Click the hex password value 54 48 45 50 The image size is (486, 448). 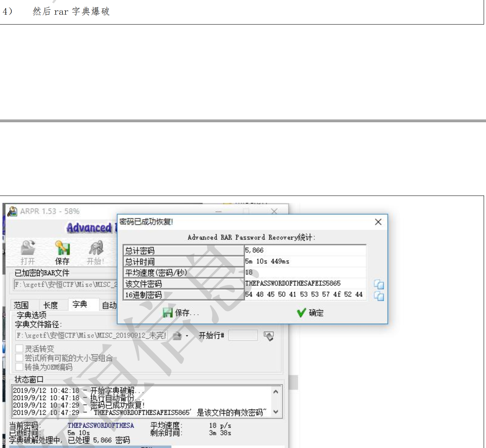coord(304,294)
